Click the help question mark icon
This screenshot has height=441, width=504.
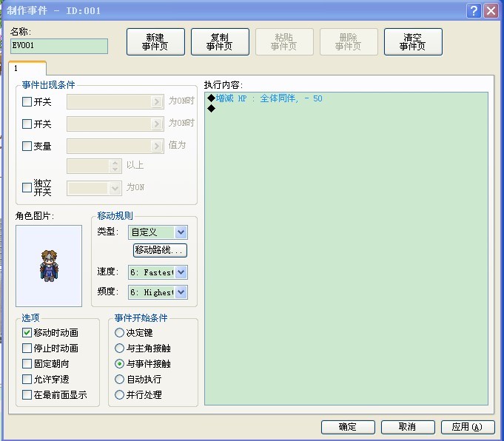pyautogui.click(x=474, y=10)
